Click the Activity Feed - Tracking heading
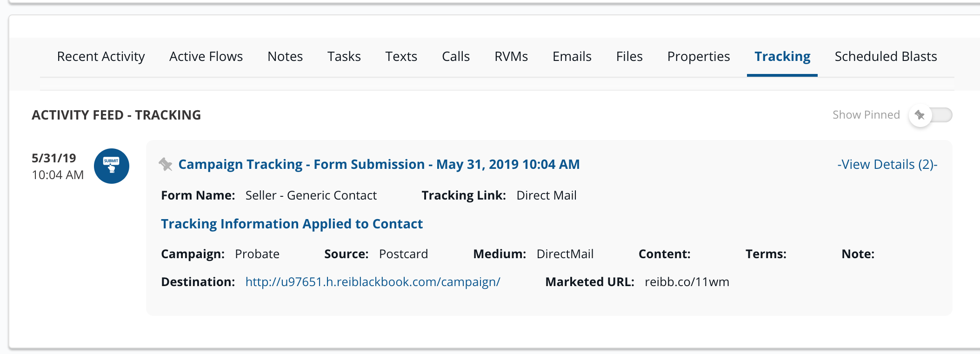This screenshot has width=980, height=354. (116, 115)
